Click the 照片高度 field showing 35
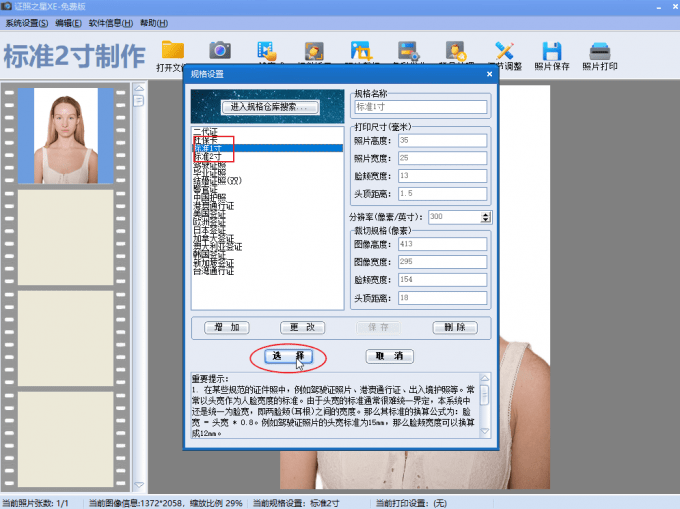The width and height of the screenshot is (680, 509). [x=442, y=140]
